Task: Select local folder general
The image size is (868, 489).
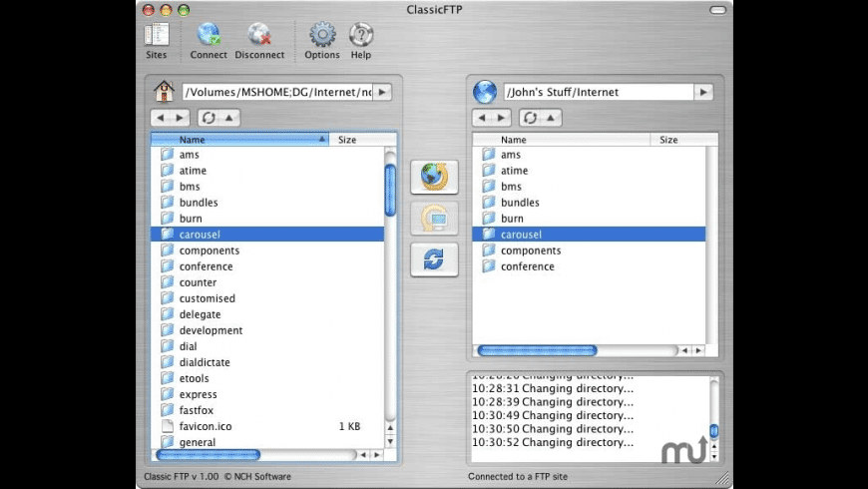Action: point(267,442)
